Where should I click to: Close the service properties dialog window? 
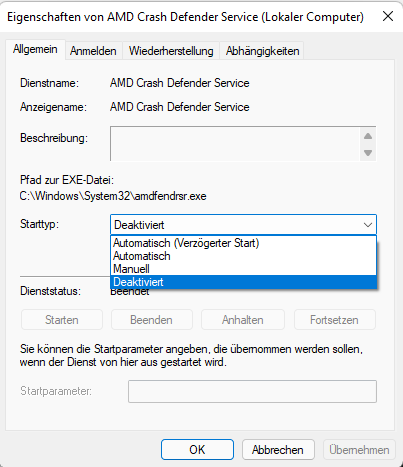coord(388,16)
